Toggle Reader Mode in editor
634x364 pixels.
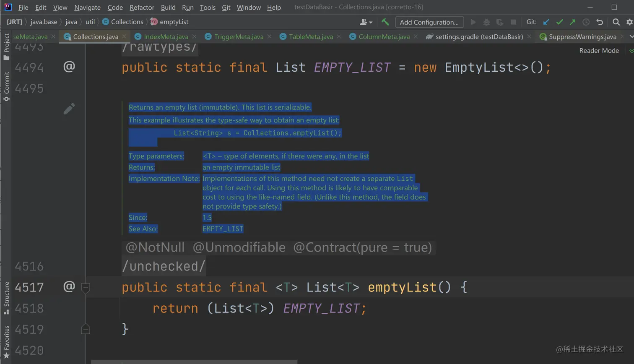pos(599,50)
